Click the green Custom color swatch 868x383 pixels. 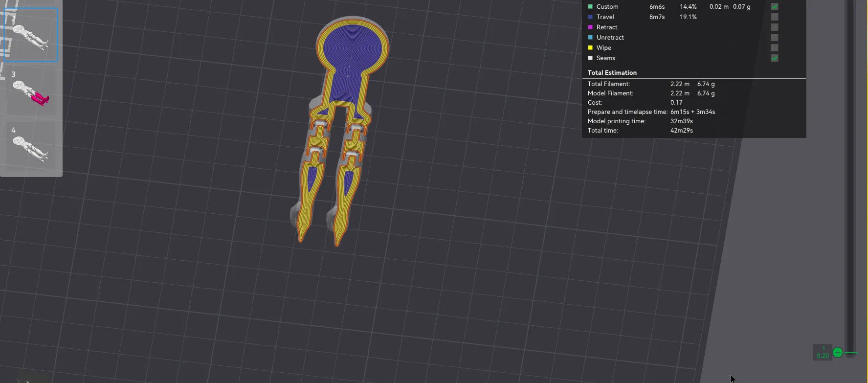tap(590, 6)
